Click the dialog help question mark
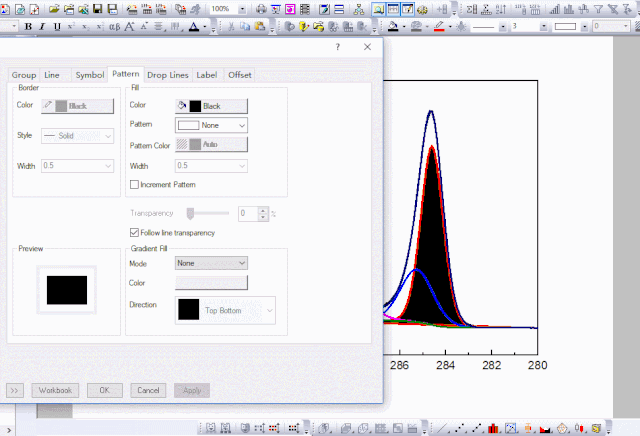 (338, 47)
